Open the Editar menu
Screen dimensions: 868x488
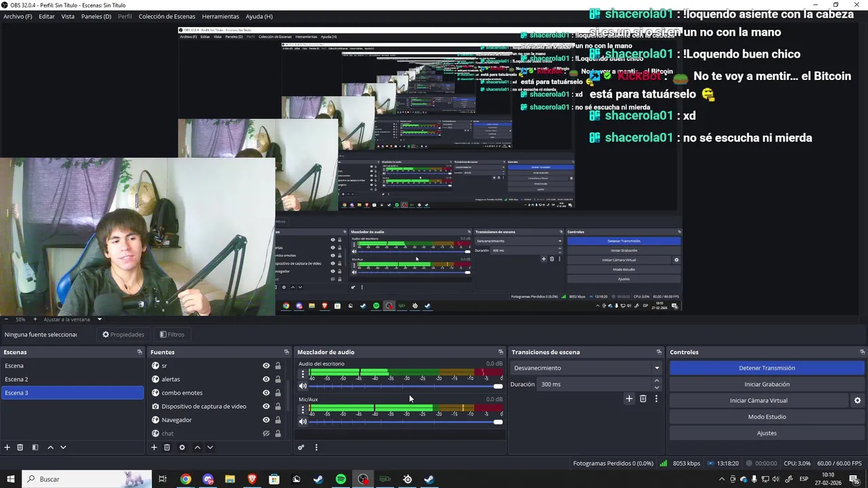[x=47, y=16]
